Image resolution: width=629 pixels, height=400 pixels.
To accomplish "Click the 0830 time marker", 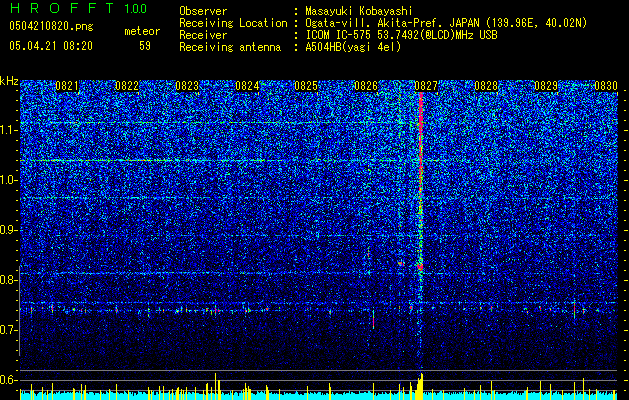I will [x=606, y=86].
